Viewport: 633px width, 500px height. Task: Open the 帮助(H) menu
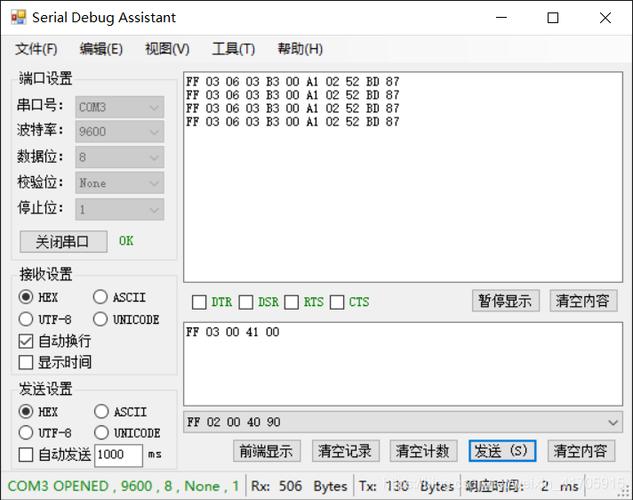pos(300,49)
